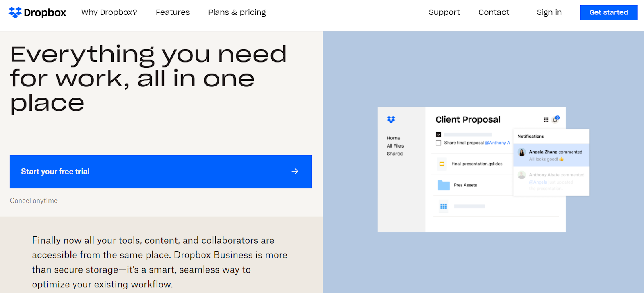Click the Notifications panel heading
Image resolution: width=644 pixels, height=293 pixels.
530,137
